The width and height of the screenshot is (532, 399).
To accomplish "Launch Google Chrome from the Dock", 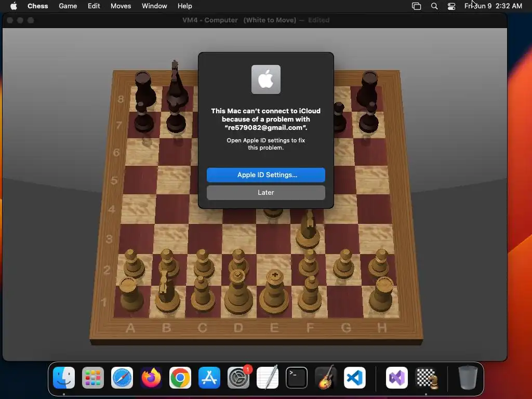I will coord(180,377).
